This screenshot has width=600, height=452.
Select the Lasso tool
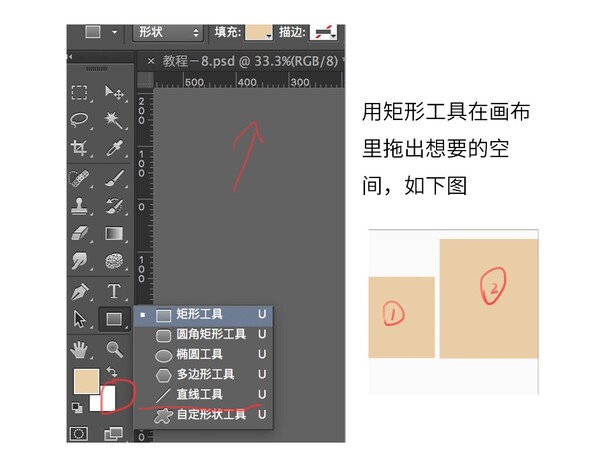click(x=79, y=120)
